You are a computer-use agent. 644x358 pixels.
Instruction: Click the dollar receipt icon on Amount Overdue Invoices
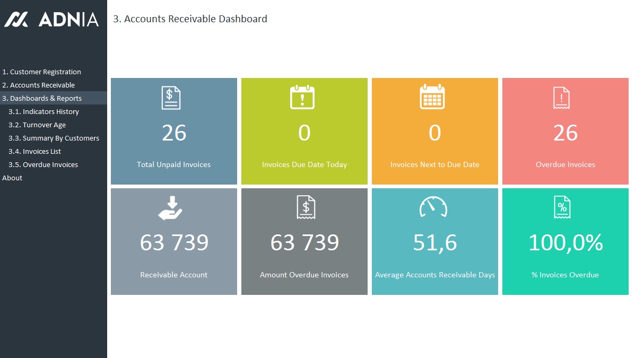tap(306, 207)
